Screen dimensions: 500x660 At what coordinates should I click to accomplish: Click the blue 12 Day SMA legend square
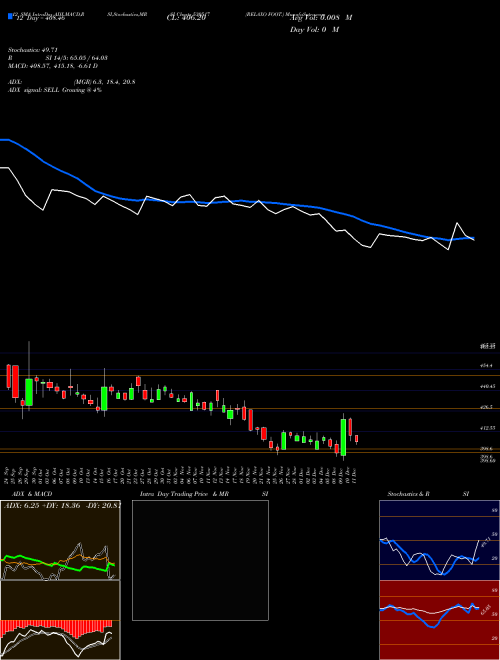point(10,16)
